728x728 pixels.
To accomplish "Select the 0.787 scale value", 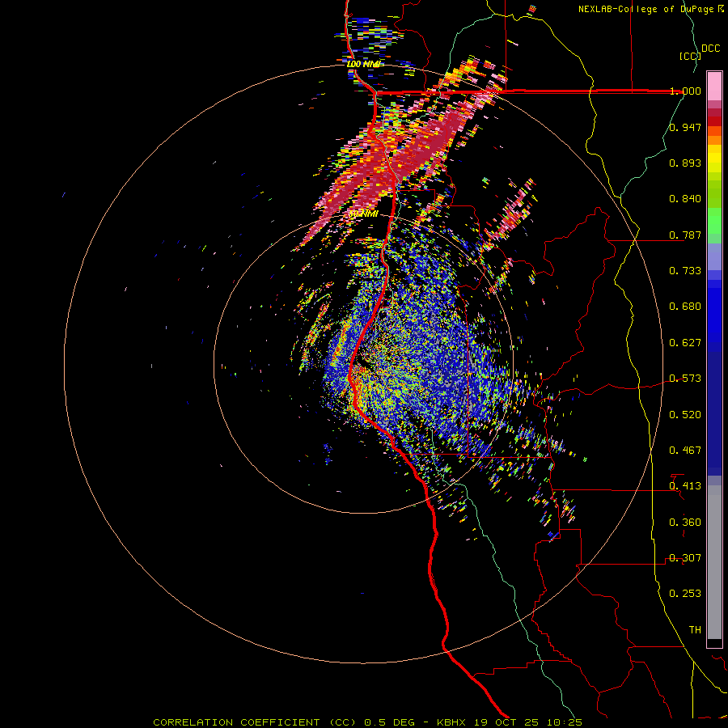I will click(x=685, y=235).
